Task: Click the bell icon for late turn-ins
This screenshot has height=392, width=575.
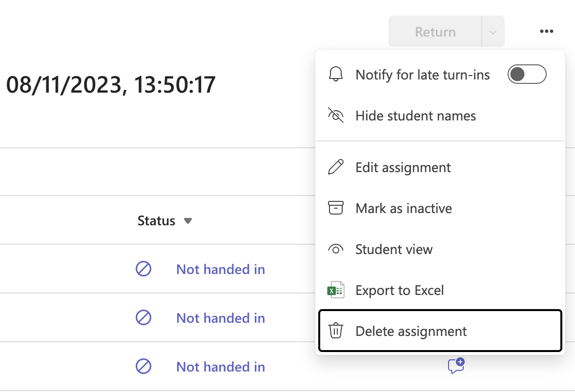Action: (x=336, y=74)
